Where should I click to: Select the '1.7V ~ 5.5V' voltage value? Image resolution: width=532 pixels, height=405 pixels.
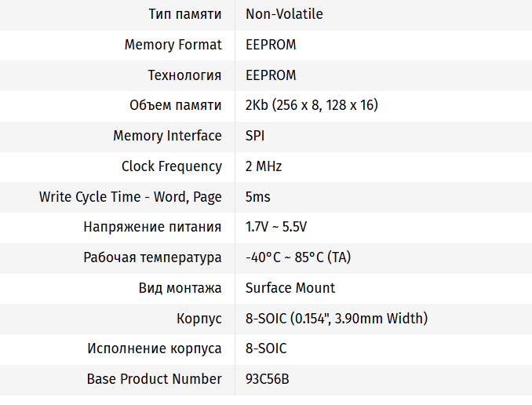click(x=276, y=227)
